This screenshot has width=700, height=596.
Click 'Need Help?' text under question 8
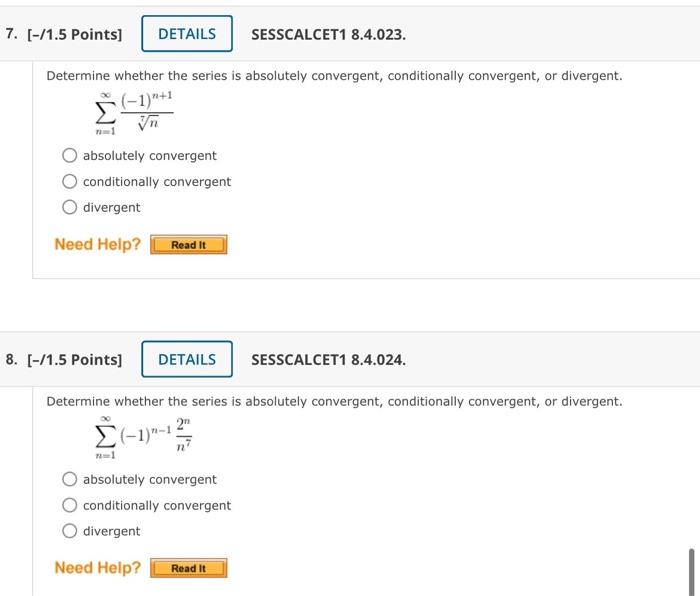click(97, 568)
